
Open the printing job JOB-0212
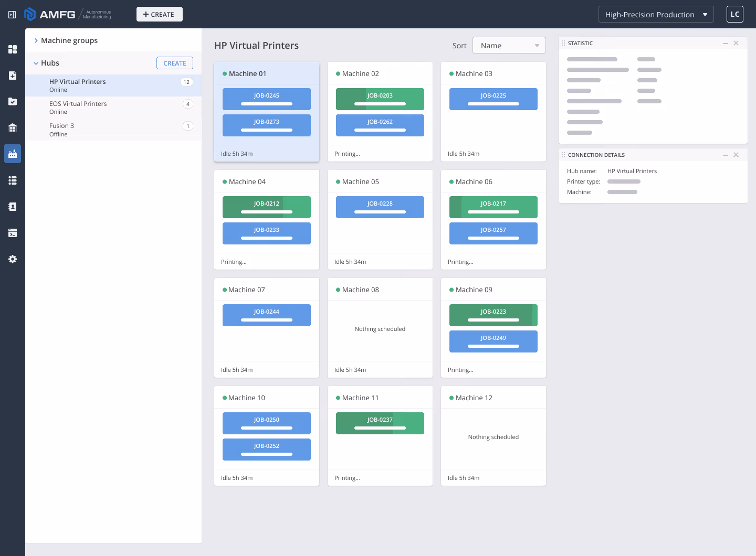tap(267, 207)
